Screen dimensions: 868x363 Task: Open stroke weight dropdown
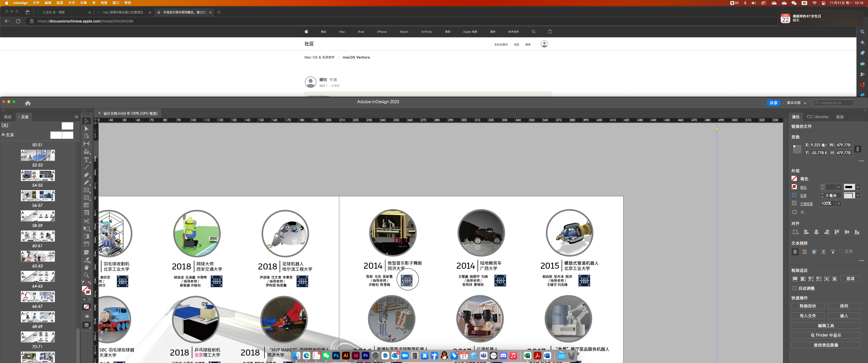(839, 187)
